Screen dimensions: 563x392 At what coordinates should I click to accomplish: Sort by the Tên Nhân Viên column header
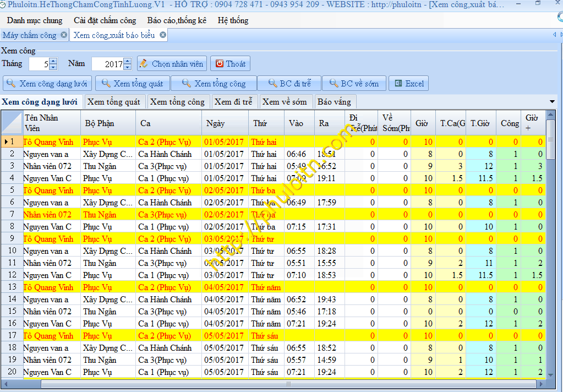coord(52,123)
